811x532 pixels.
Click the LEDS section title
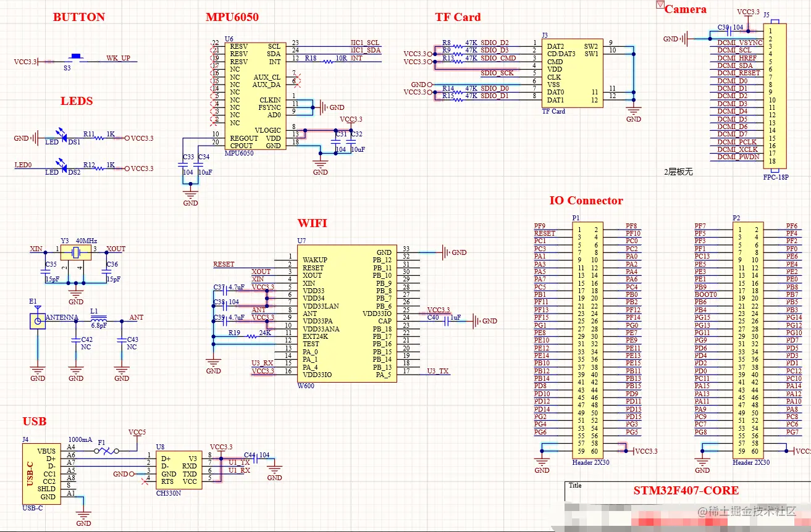click(77, 101)
